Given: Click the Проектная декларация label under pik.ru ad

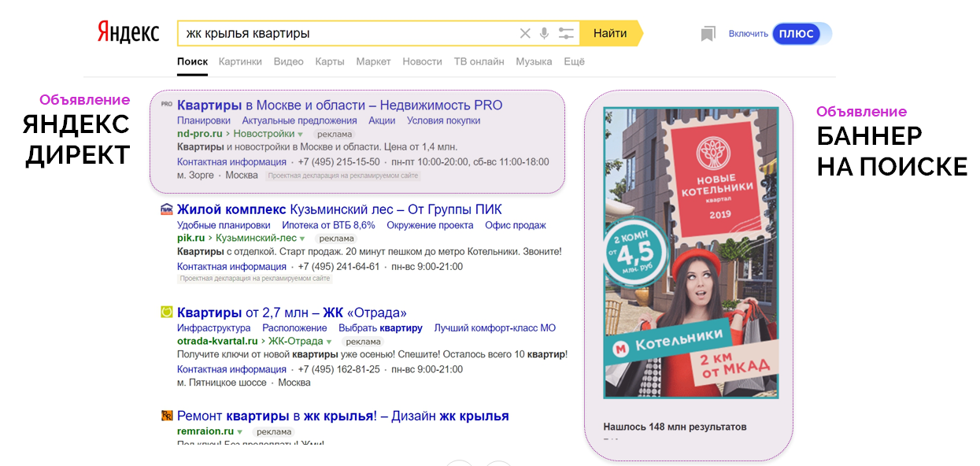Looking at the screenshot, I should [255, 279].
